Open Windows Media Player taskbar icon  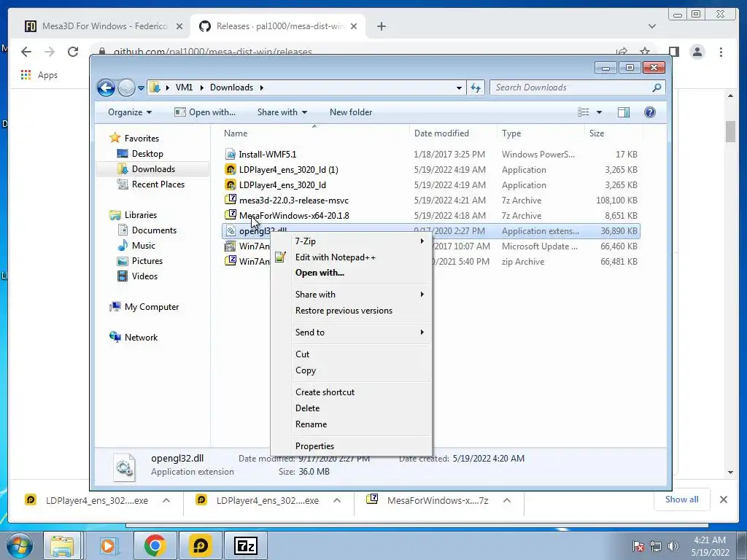coord(108,545)
